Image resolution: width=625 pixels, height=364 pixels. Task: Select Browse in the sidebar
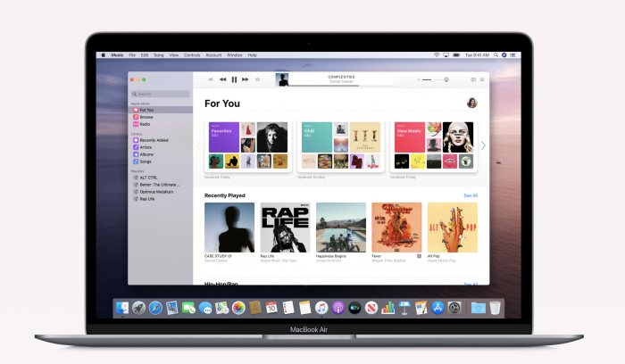coord(146,117)
